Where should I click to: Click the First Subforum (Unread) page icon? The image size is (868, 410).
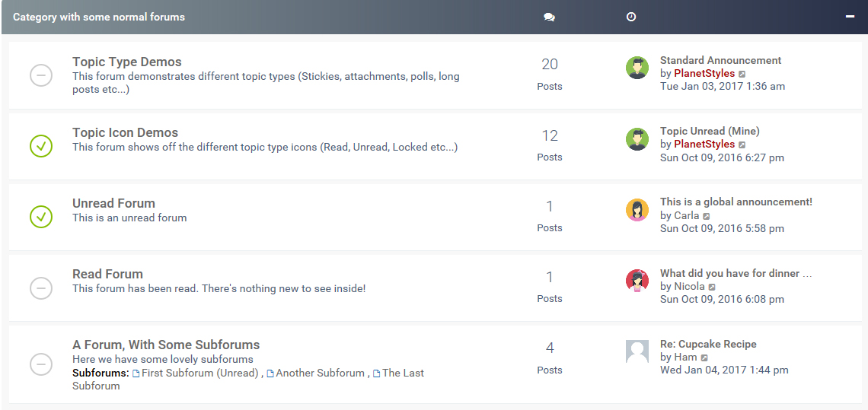(x=136, y=373)
